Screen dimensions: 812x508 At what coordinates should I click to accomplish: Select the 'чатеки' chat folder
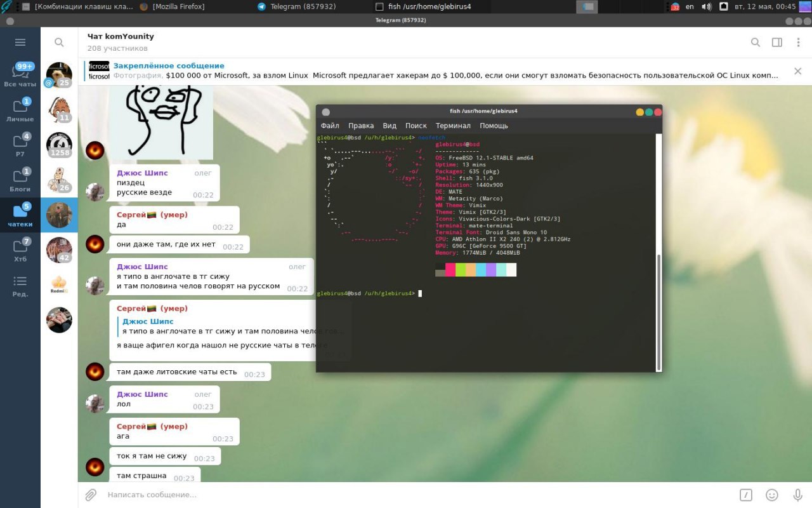pos(20,215)
